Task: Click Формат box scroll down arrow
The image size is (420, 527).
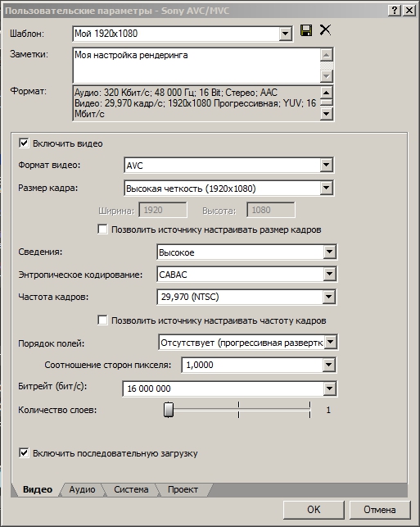Action: point(327,114)
